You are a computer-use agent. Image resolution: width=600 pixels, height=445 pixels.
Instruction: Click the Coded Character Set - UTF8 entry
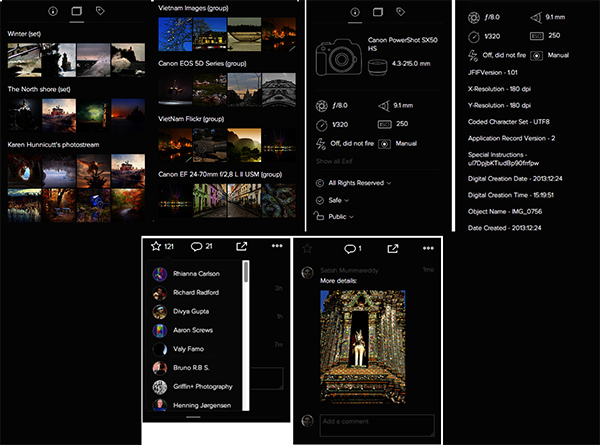click(509, 122)
